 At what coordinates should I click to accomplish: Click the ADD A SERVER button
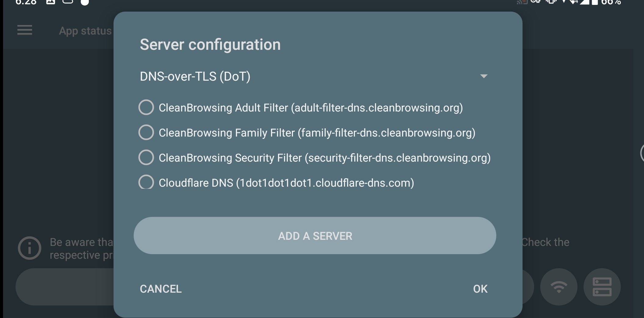pos(315,236)
